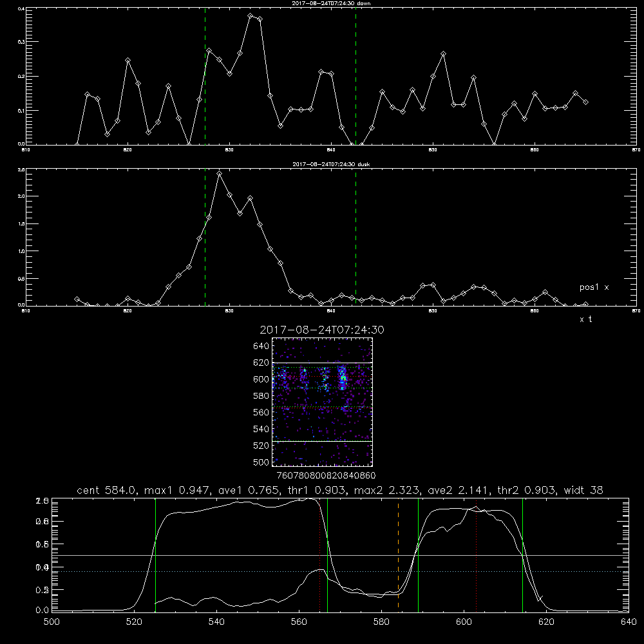The image size is (644, 644).
Task: Select left green dashed line in dusk plot
Action: [205, 238]
